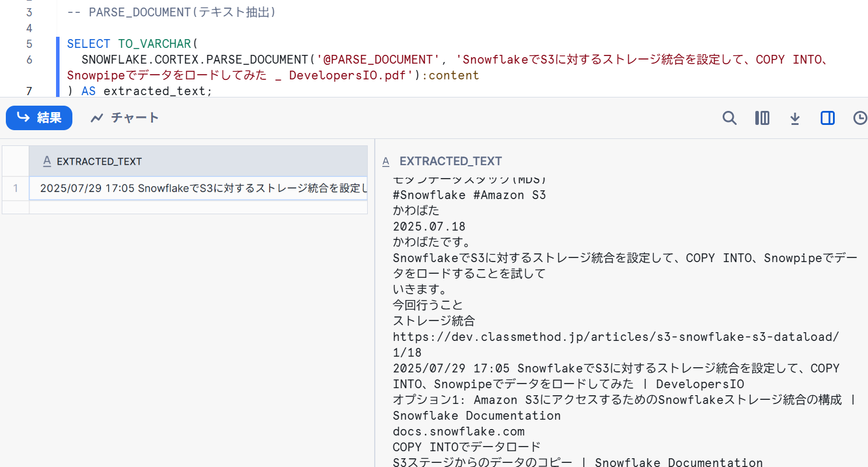Click SELECT TO_VARCHAR on editor line 5
This screenshot has width=868, height=467.
click(133, 44)
